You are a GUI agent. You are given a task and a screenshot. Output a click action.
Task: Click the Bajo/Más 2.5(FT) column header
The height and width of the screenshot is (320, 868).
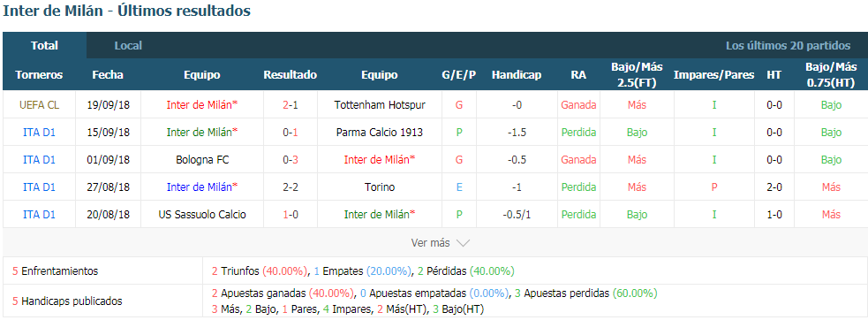637,75
